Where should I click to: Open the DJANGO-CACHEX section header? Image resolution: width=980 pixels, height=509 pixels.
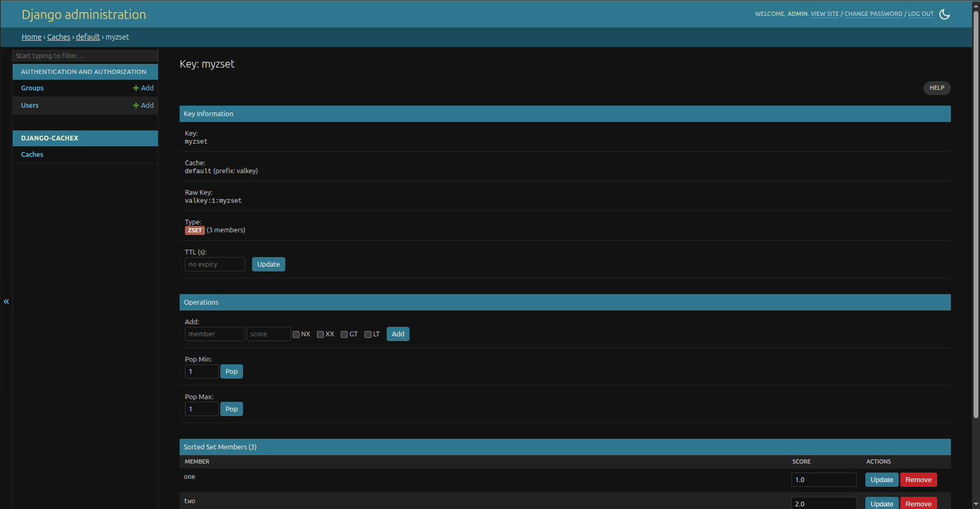tap(50, 138)
